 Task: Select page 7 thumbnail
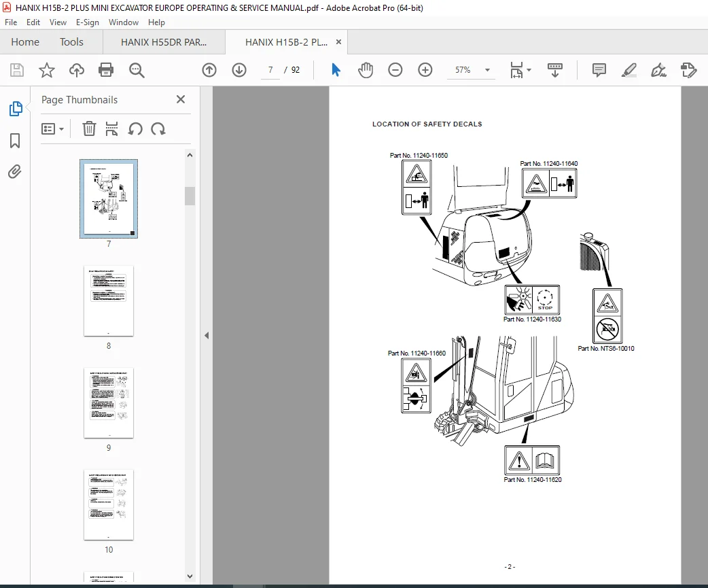click(109, 198)
